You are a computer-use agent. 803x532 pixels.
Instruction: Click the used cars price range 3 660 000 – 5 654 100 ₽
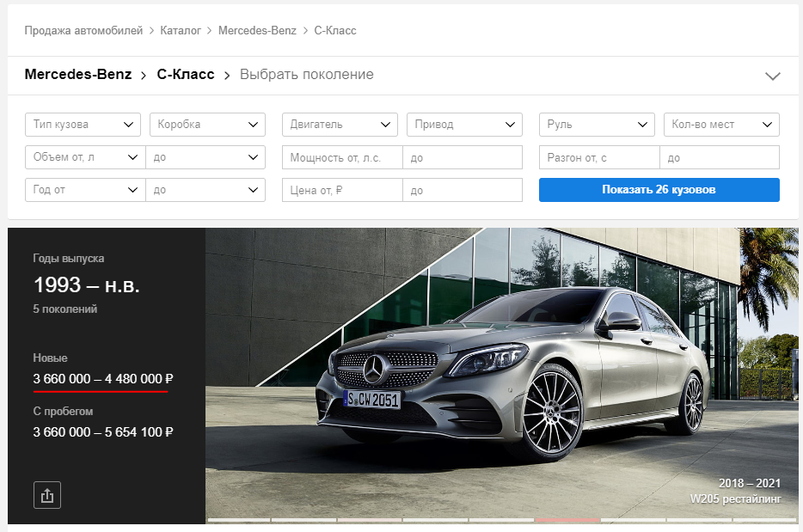point(103,432)
